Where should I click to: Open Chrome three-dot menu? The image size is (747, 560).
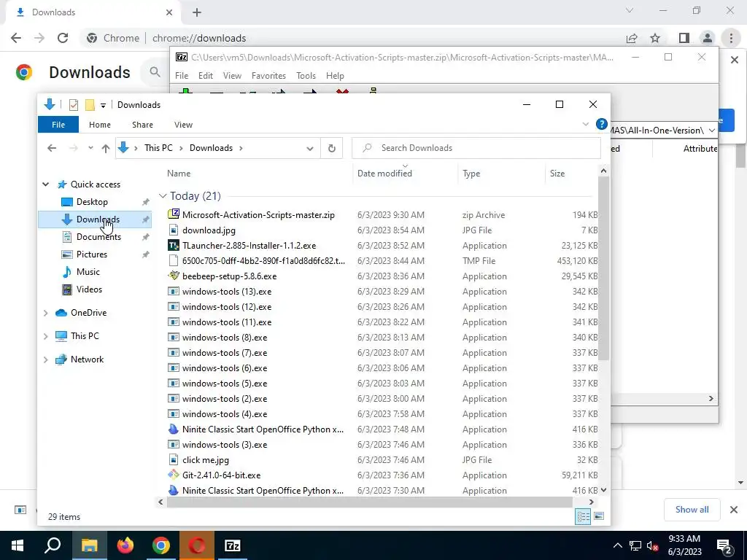[x=731, y=38]
